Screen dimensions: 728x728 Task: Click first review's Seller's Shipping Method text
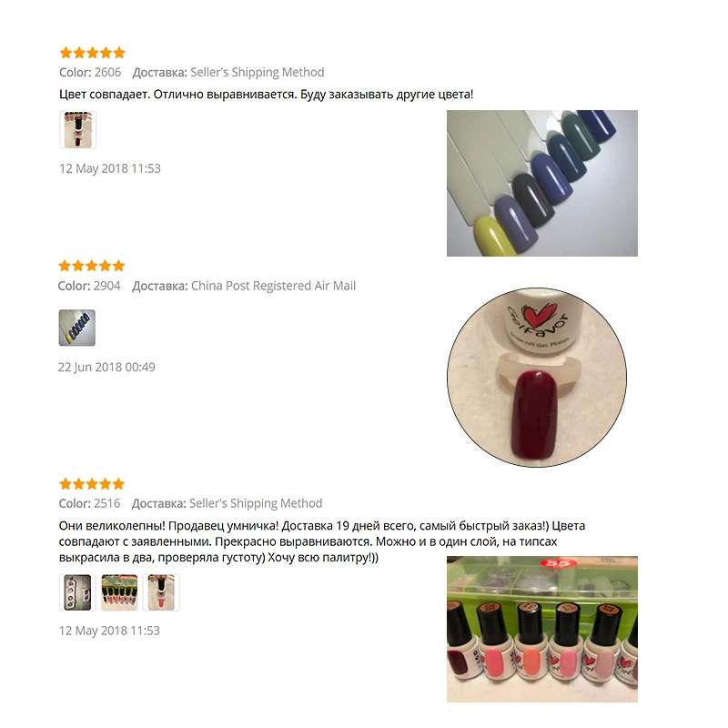point(258,73)
